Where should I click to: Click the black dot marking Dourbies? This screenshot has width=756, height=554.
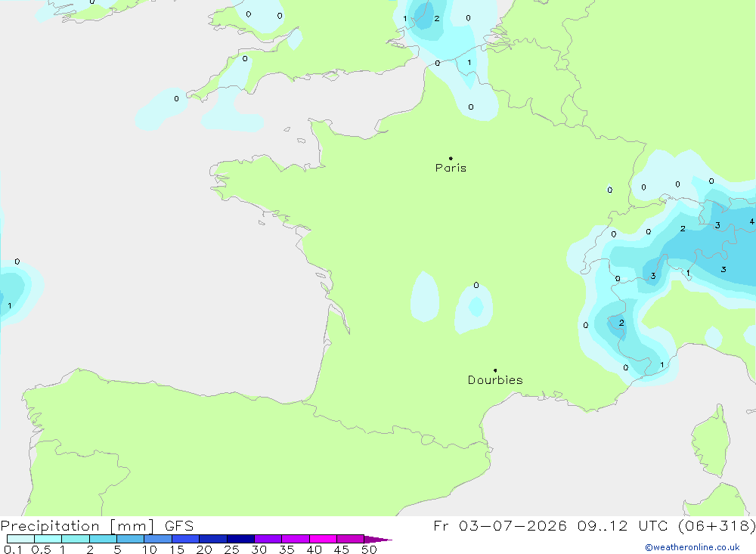(x=495, y=370)
